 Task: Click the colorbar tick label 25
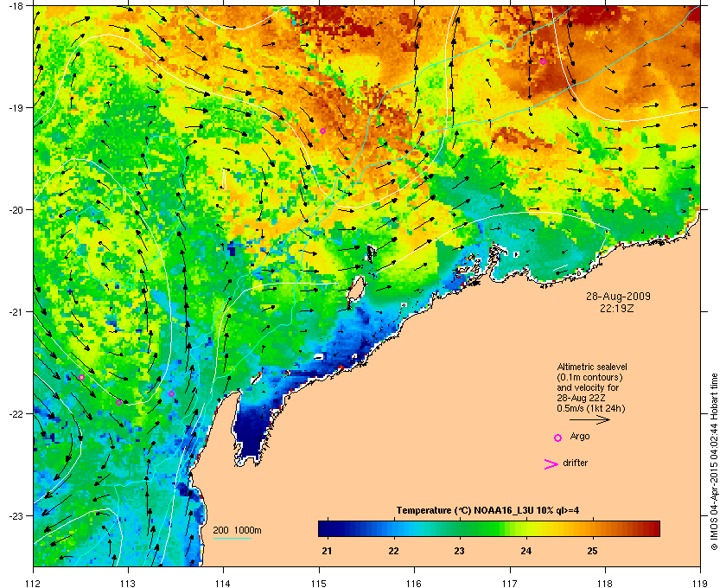point(592,552)
